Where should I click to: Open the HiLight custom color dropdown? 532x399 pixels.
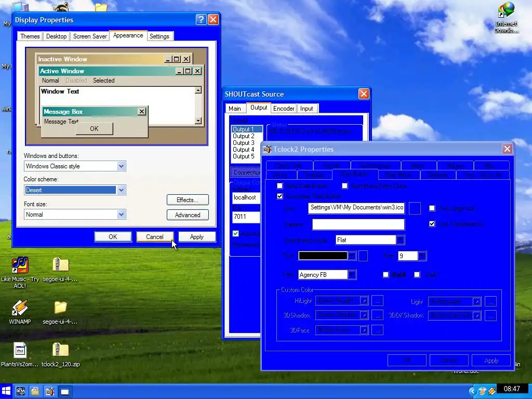(364, 301)
